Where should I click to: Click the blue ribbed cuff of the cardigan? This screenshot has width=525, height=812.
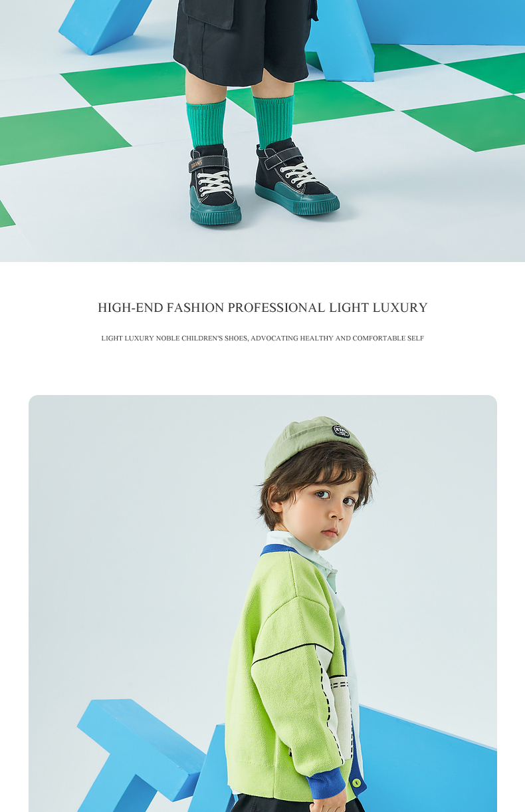click(x=326, y=783)
